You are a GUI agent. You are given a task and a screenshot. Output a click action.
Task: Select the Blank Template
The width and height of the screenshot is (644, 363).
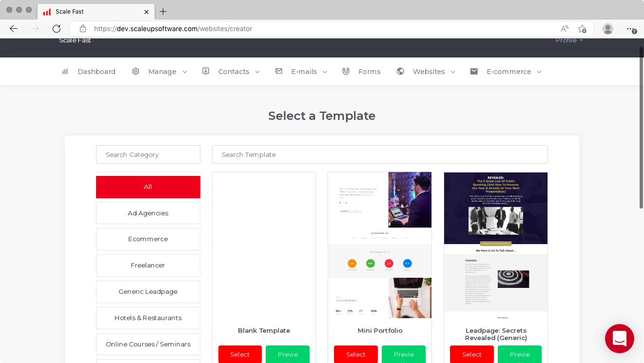pos(240,354)
